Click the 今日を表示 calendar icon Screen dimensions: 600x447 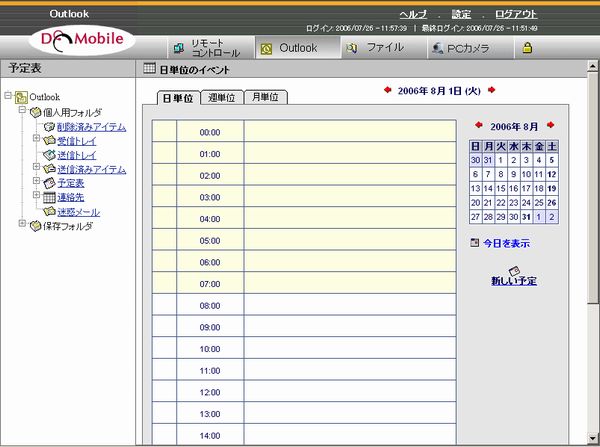click(474, 243)
